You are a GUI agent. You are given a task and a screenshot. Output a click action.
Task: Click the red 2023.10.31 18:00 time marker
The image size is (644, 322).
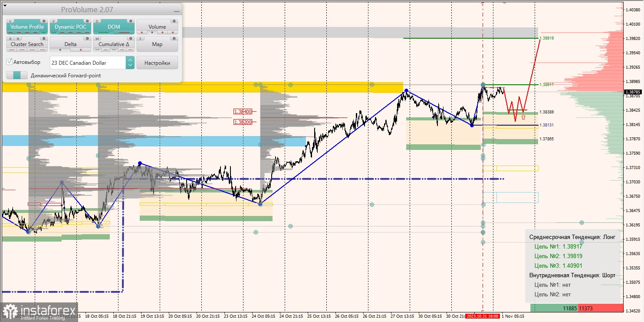483,316
